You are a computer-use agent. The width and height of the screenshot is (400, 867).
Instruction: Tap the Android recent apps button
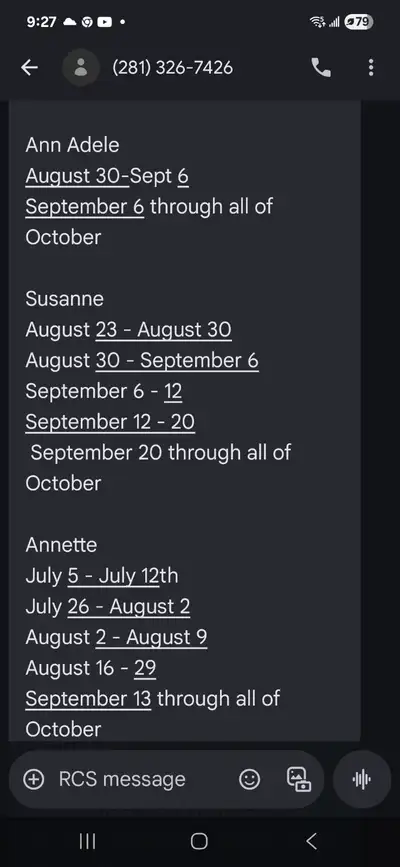point(87,842)
